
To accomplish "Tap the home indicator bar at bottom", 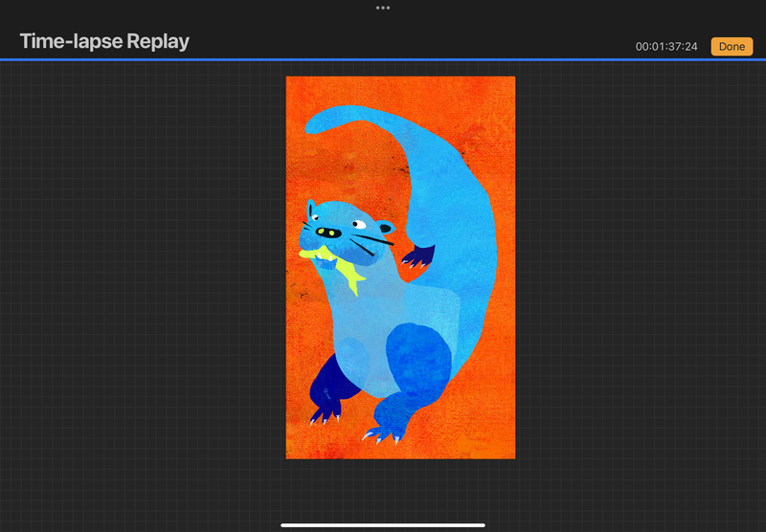I will (x=383, y=524).
